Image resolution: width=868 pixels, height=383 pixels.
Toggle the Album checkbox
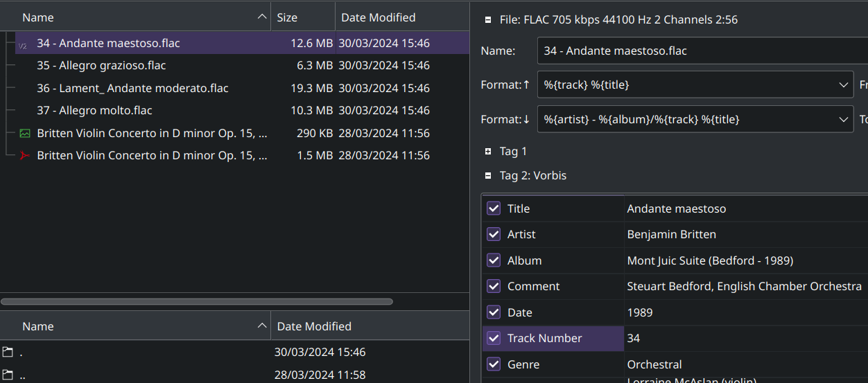(x=494, y=260)
